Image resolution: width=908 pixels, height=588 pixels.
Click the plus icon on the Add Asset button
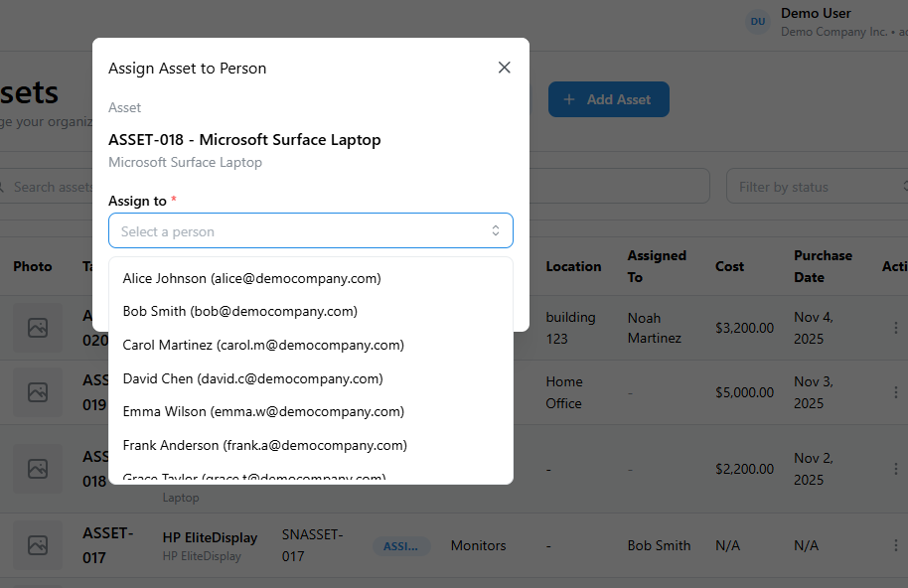(x=568, y=99)
